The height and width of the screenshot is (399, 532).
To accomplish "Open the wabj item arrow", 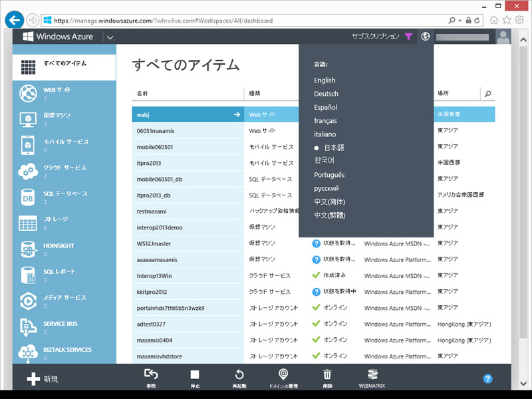I will 237,114.
